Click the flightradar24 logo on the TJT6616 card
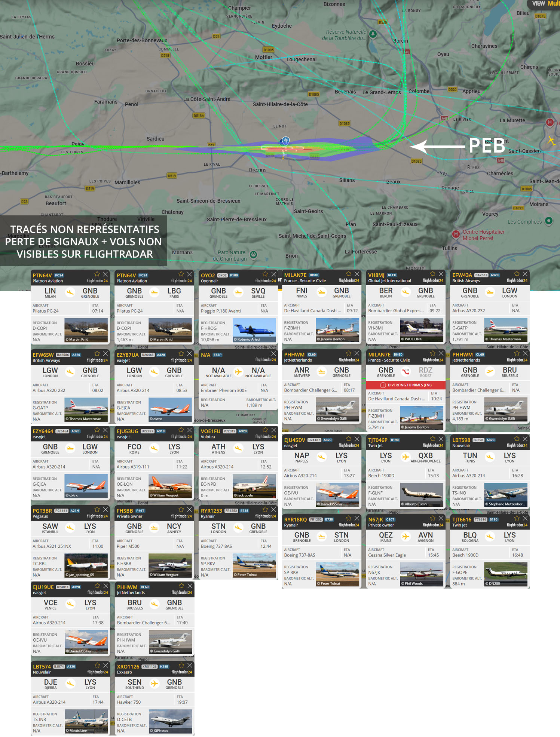This screenshot has width=560, height=737. coord(517,525)
